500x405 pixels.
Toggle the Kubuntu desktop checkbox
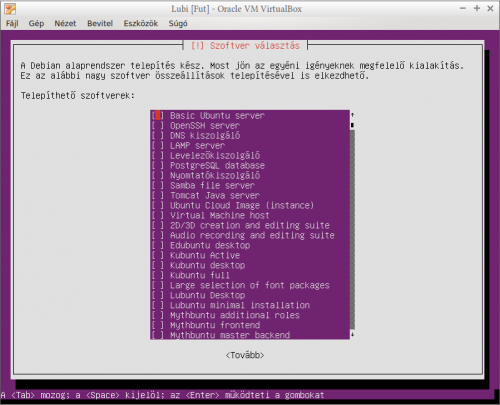pyautogui.click(x=158, y=266)
